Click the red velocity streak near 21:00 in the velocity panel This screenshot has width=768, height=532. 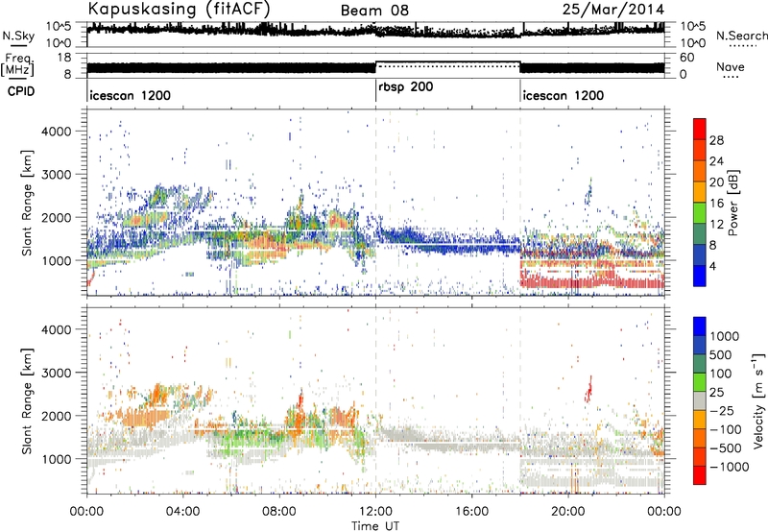click(x=589, y=389)
